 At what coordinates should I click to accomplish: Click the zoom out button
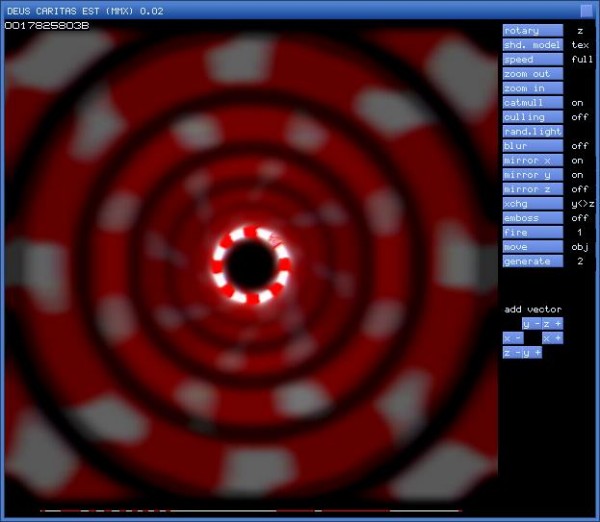[532, 74]
